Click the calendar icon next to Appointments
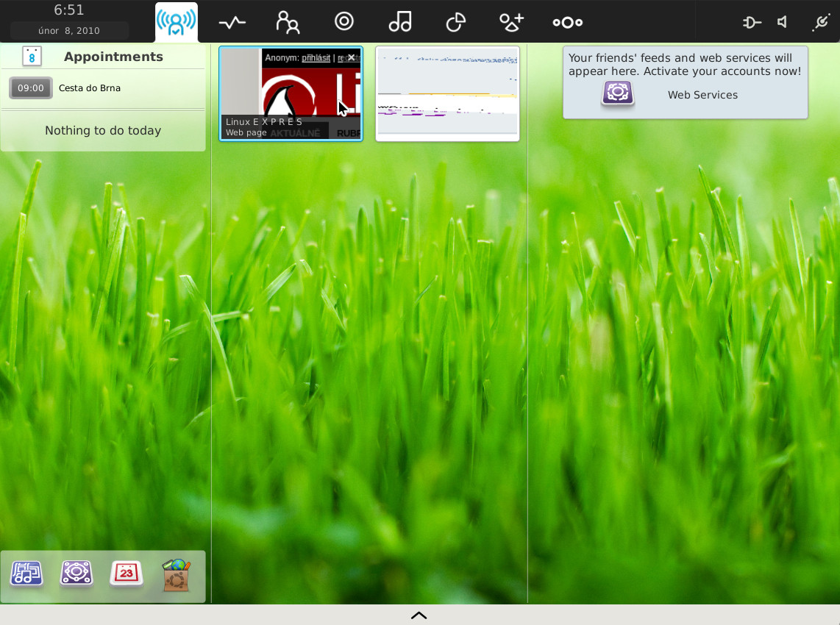The image size is (840, 625). click(x=32, y=56)
